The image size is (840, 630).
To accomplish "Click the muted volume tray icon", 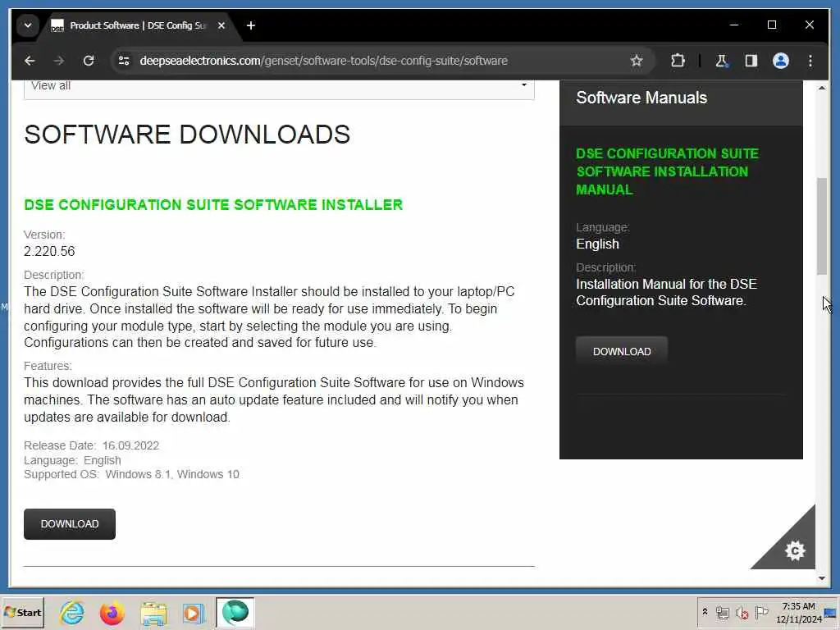I will point(742,612).
